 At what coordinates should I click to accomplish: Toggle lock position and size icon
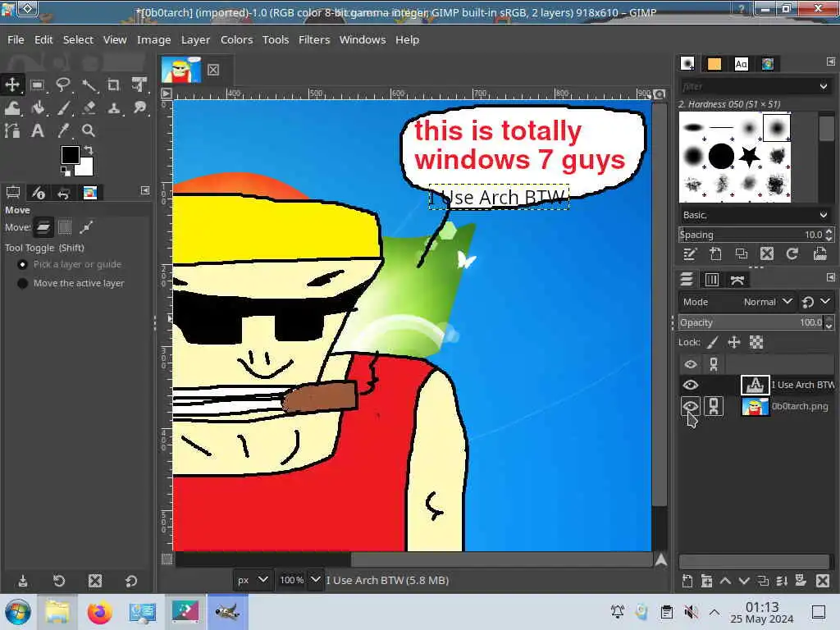point(734,342)
